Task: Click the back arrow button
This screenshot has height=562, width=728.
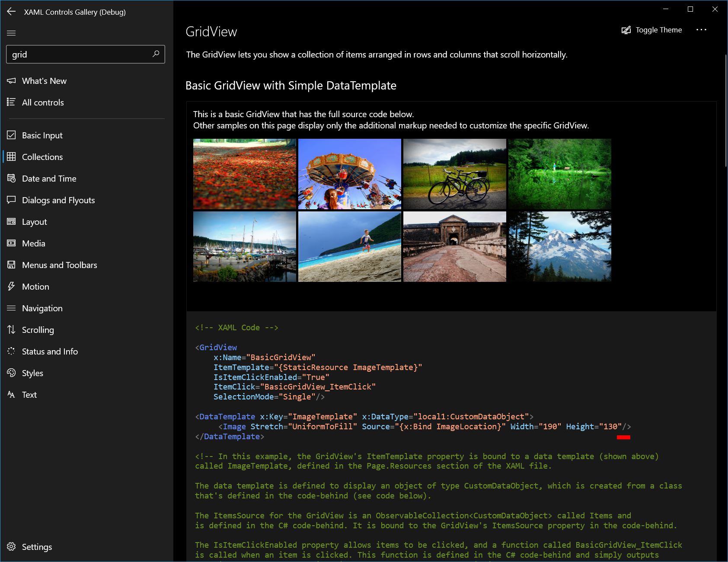Action: [11, 12]
